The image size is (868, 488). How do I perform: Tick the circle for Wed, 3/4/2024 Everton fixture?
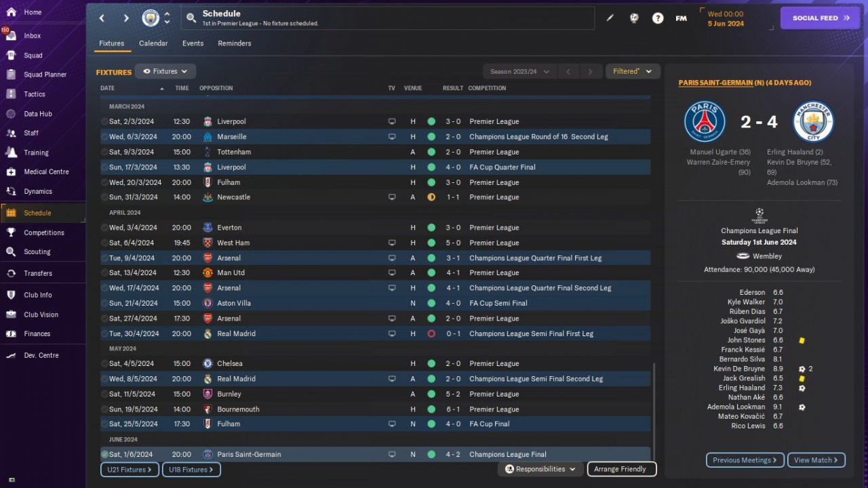104,228
